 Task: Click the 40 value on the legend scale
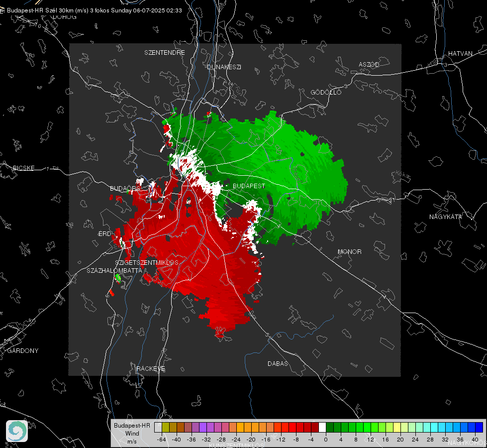[x=475, y=440]
